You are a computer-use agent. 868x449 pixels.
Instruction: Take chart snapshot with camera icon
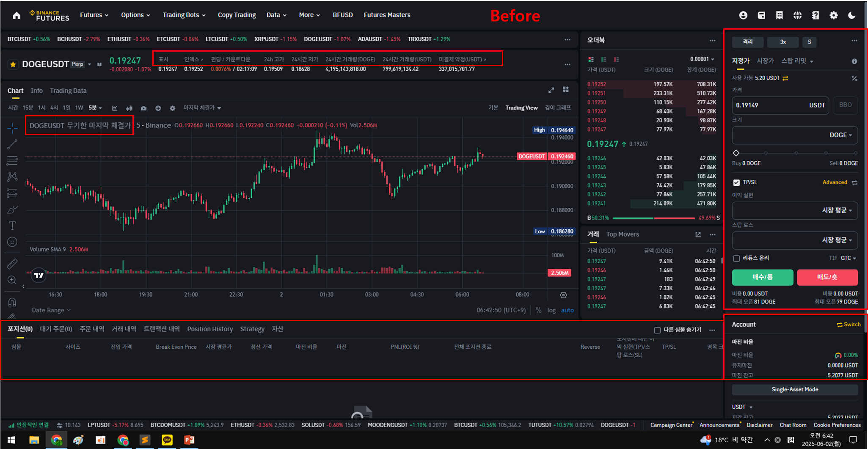(x=143, y=108)
